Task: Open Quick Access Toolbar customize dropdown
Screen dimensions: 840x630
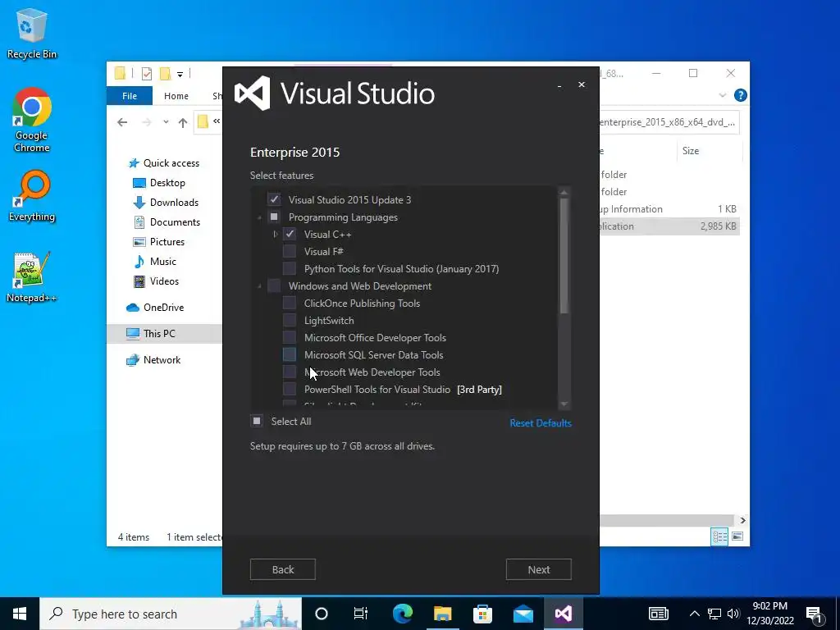Action: point(180,74)
